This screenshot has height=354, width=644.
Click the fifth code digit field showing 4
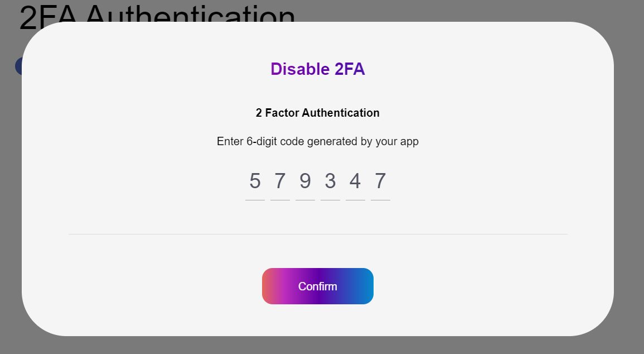pos(355,181)
